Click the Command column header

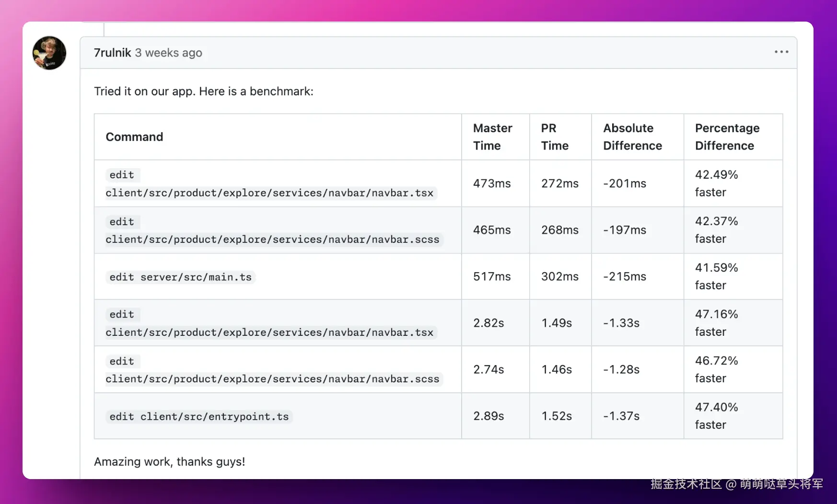pyautogui.click(x=134, y=137)
